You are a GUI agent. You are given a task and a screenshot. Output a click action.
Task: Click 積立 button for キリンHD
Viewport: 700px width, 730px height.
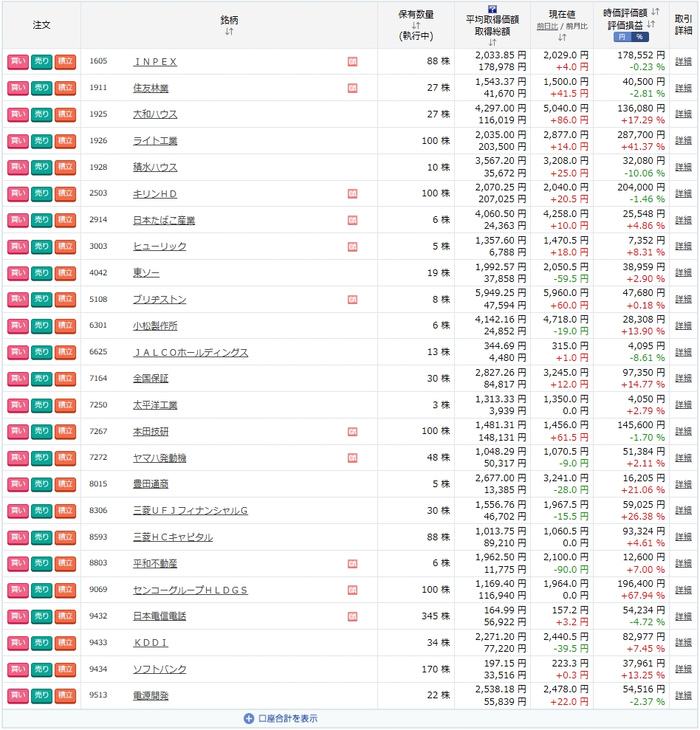(65, 194)
